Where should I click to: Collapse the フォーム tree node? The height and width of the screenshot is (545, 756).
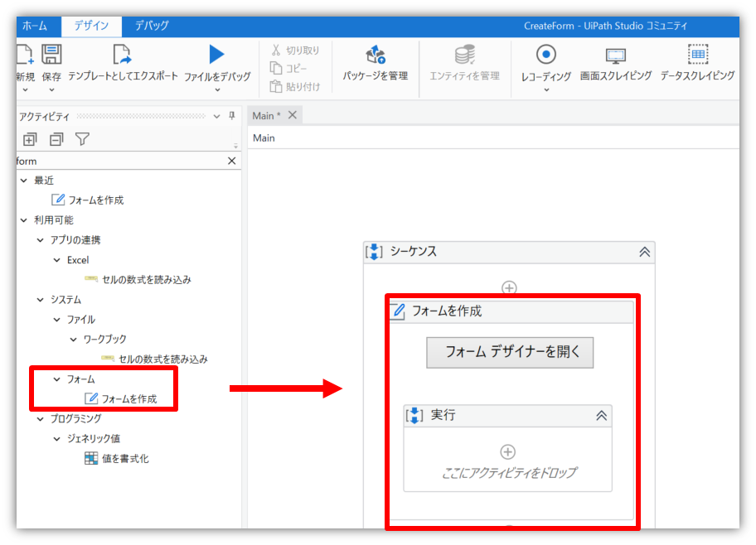(57, 379)
